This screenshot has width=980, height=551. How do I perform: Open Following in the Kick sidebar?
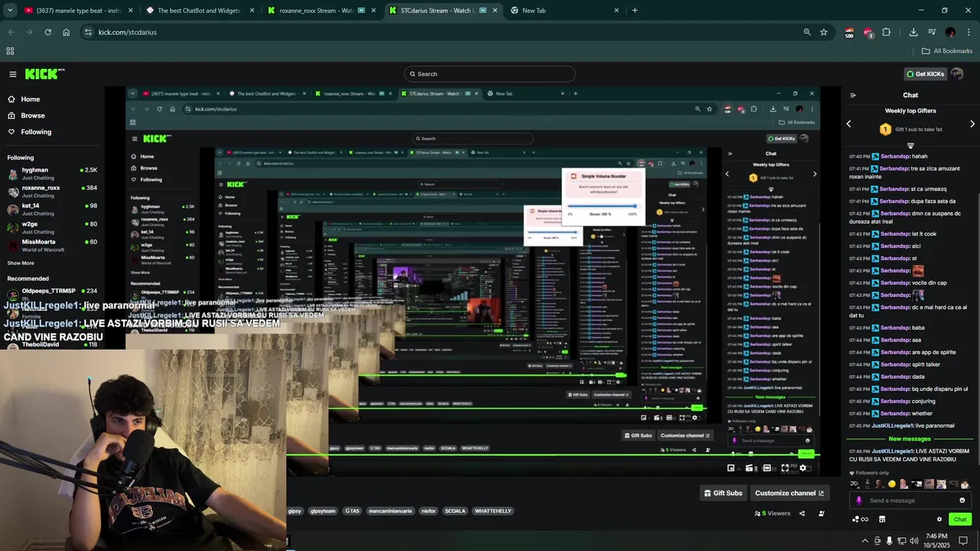(x=30, y=132)
